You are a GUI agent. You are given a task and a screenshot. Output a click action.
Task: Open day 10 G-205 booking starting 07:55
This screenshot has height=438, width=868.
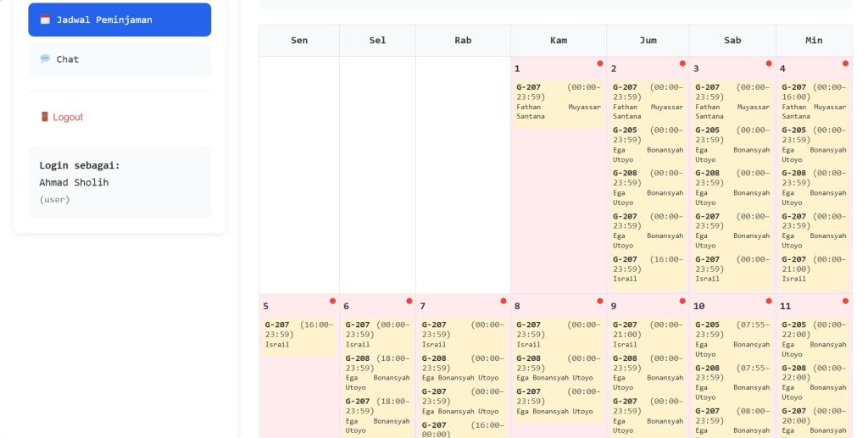point(732,339)
